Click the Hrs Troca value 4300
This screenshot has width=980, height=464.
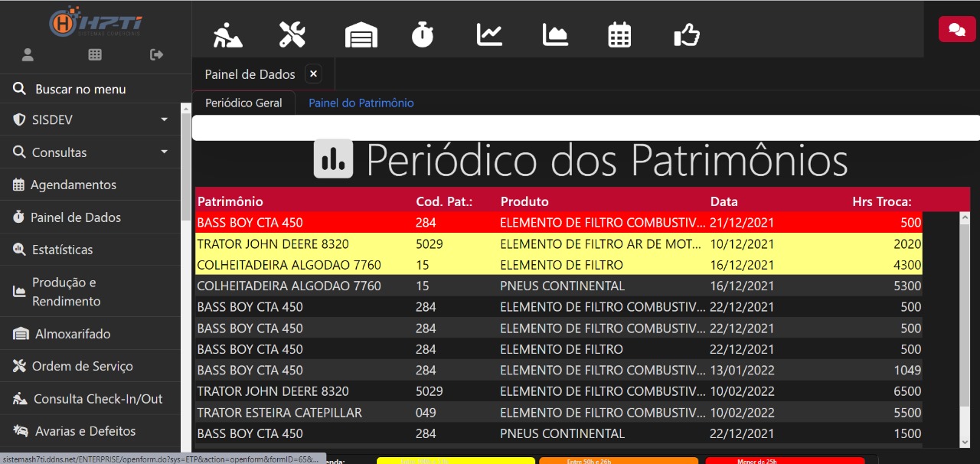click(907, 265)
